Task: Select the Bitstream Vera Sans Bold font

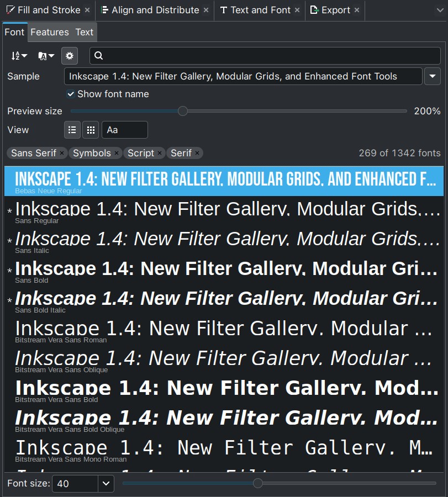Action: click(224, 390)
